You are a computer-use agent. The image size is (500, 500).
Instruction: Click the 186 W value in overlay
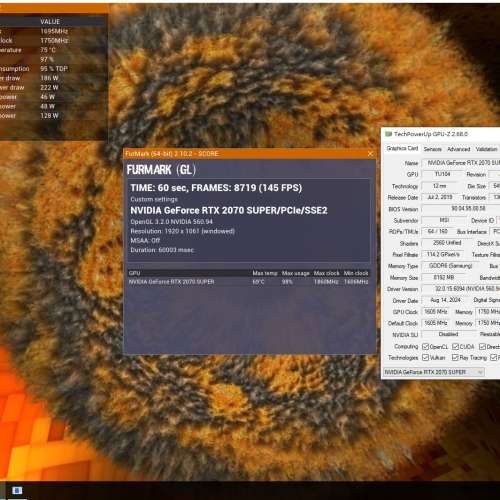[x=49, y=78]
